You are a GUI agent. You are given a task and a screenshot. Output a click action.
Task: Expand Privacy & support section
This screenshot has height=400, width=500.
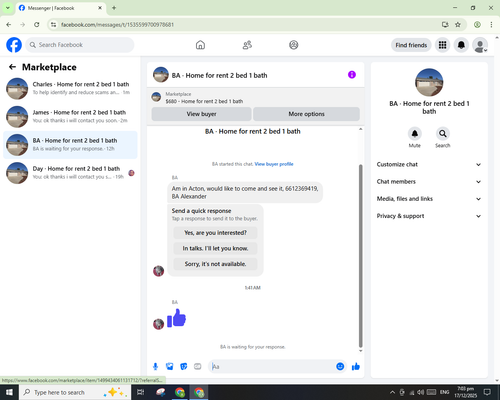point(429,216)
